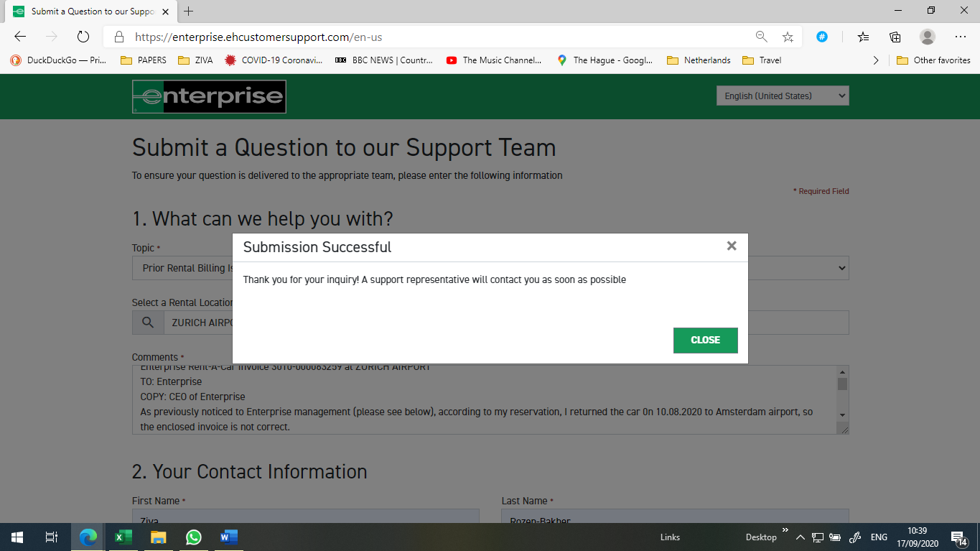Viewport: 980px width, 551px height.
Task: Expand hidden favorites with the chevron arrow
Action: [x=875, y=60]
